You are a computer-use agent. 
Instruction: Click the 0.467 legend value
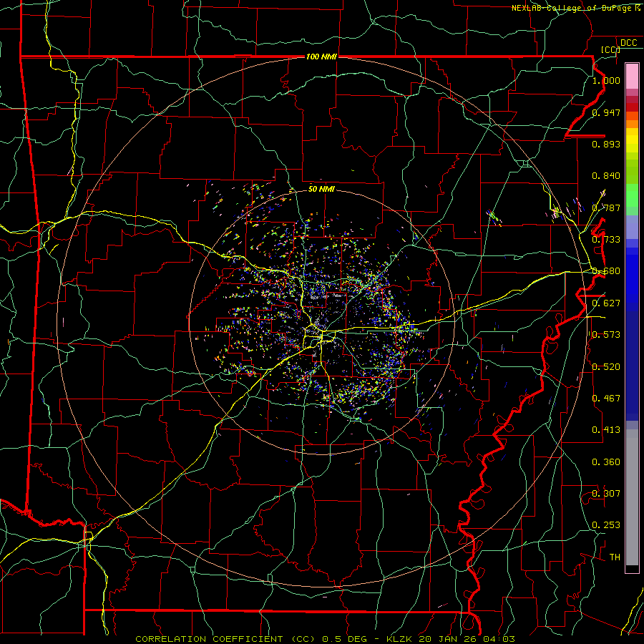pyautogui.click(x=606, y=399)
